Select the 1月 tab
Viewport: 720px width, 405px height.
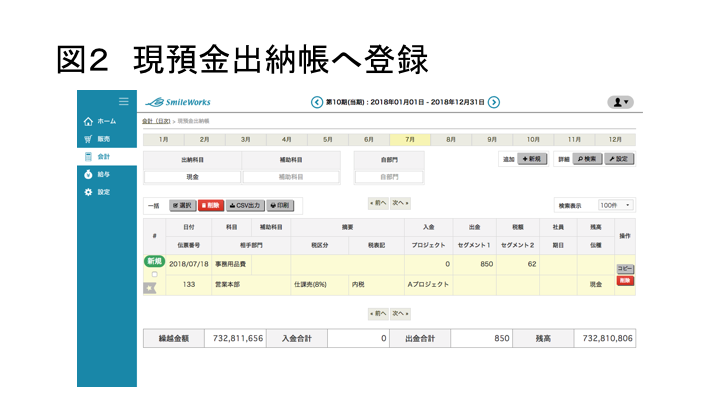click(x=163, y=140)
